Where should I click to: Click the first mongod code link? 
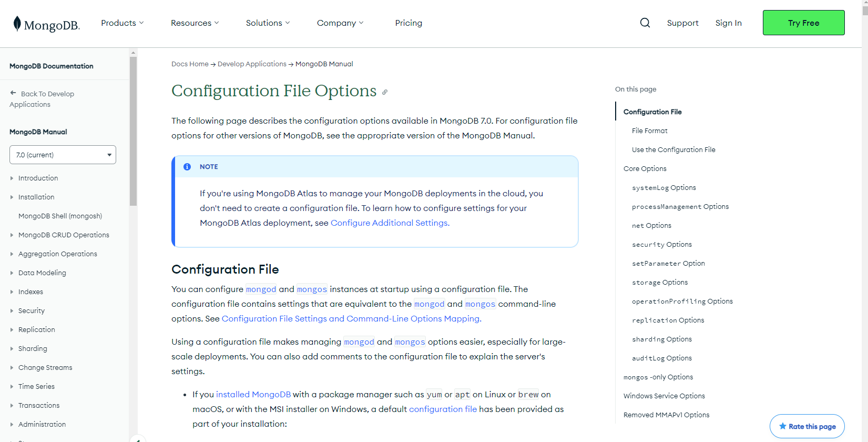click(261, 289)
